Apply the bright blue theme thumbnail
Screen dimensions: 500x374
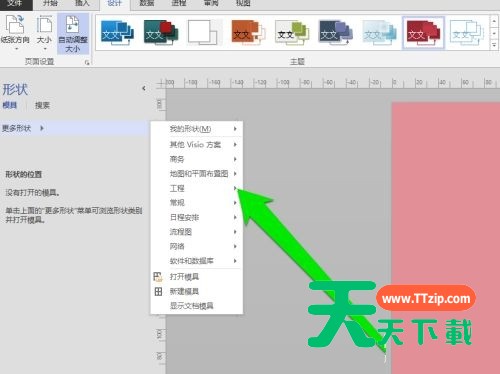point(117,33)
